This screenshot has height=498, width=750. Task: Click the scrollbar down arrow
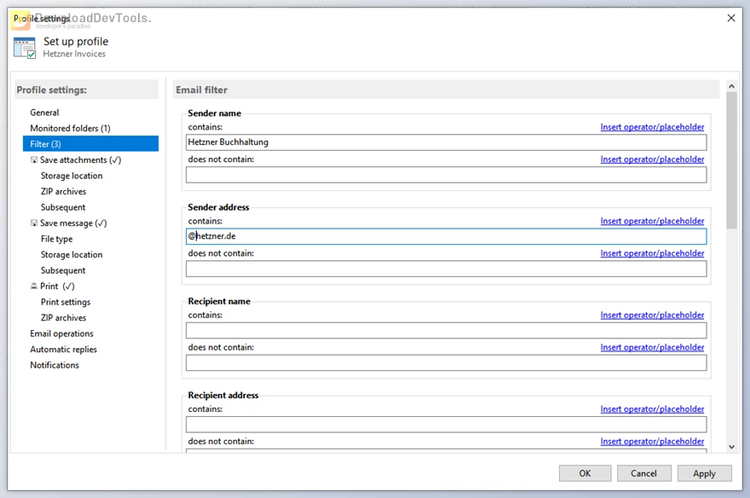tap(731, 447)
